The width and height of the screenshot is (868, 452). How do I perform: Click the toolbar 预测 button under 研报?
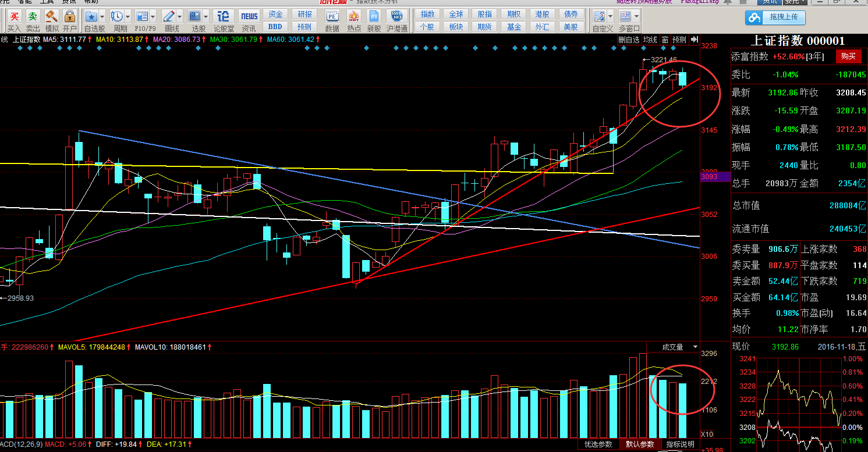click(x=304, y=27)
